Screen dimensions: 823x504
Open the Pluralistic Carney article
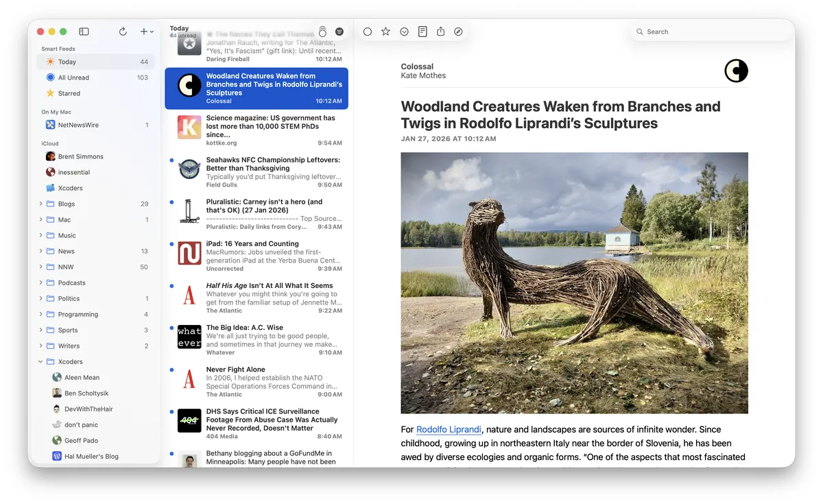(257, 214)
